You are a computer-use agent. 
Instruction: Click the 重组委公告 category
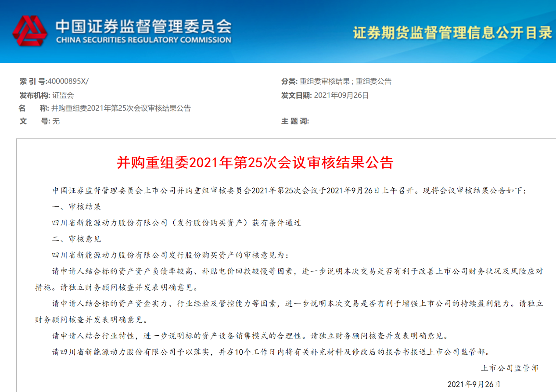tap(373, 81)
